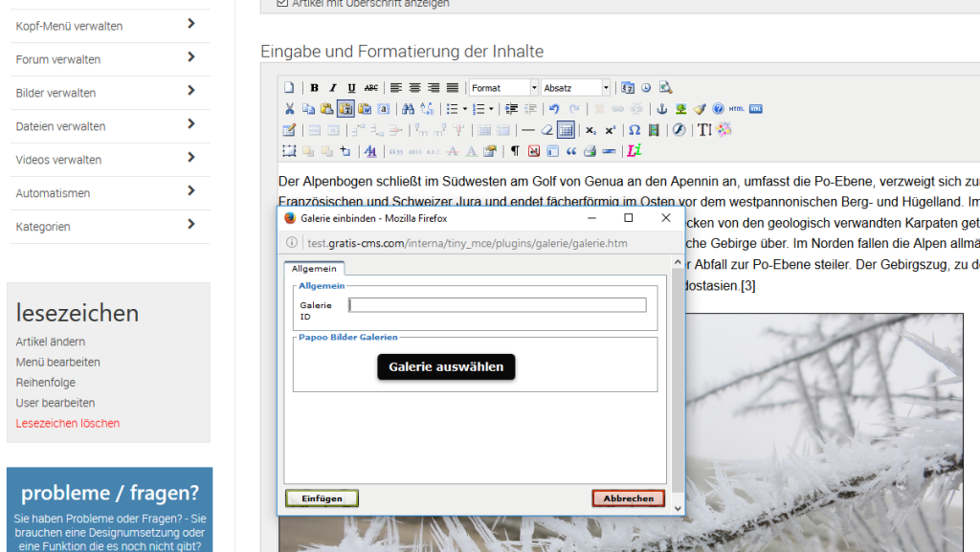Open the HTML source editor

pyautogui.click(x=735, y=108)
